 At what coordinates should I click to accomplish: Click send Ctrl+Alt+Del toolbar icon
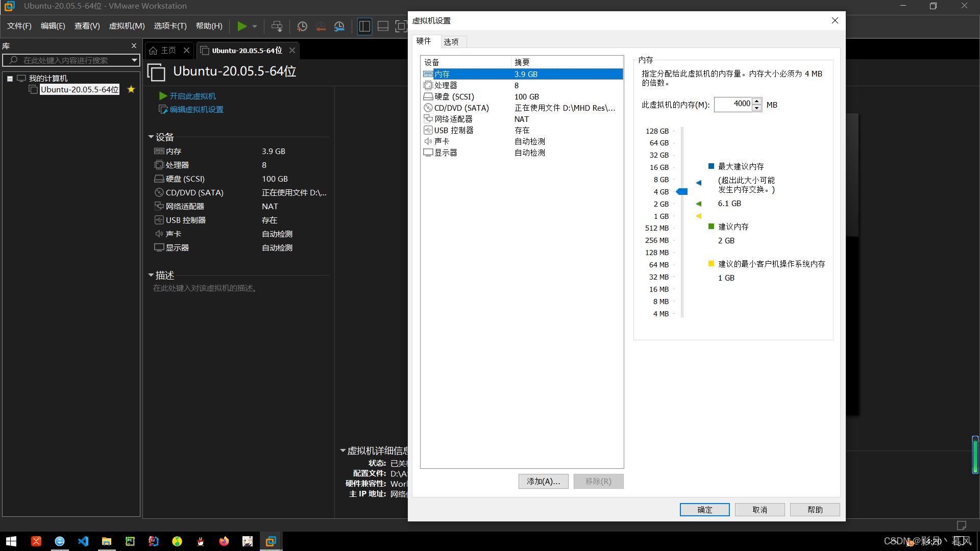(x=277, y=26)
